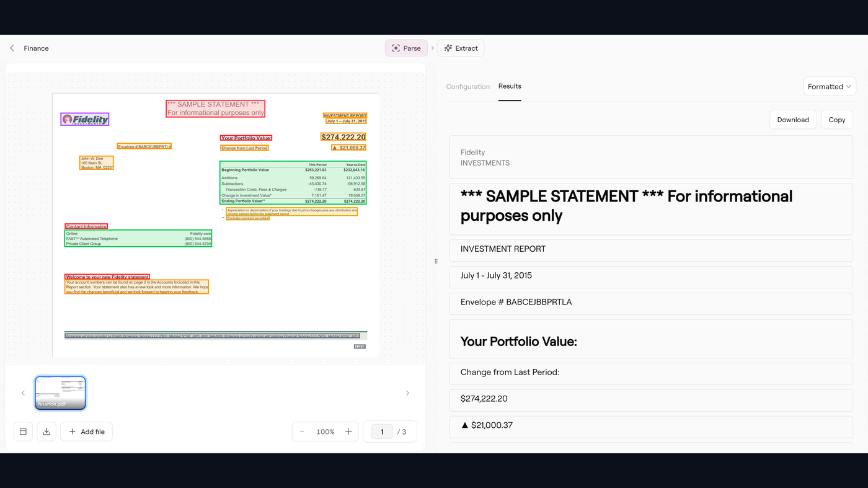Select the $274,222.20 result block
The width and height of the screenshot is (868, 488).
click(651, 400)
